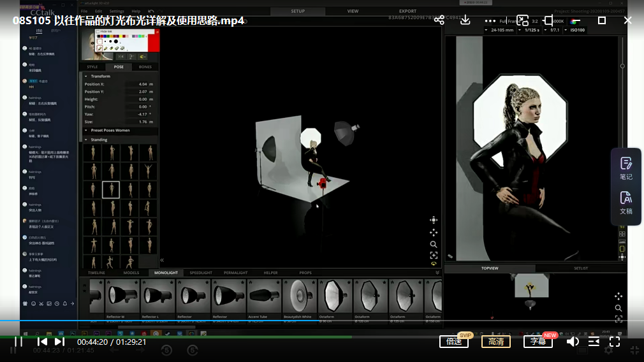Select the pen tool in the ink toolbar

pos(100,48)
